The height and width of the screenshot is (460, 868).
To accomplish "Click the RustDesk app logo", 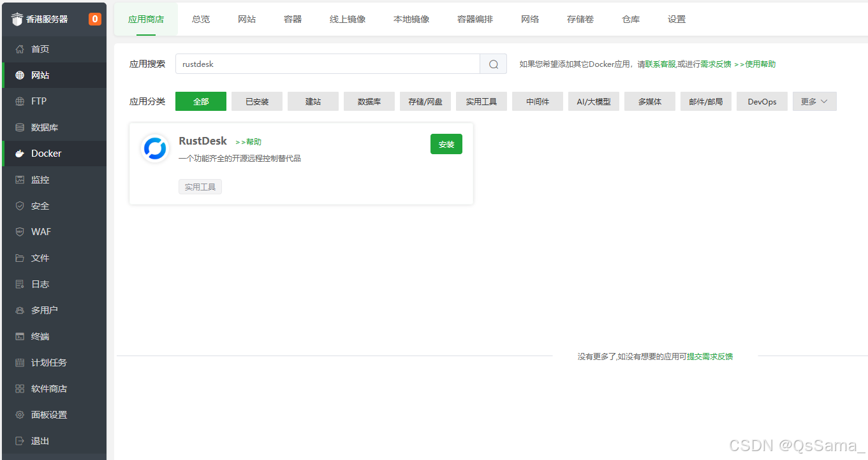I will (x=154, y=148).
